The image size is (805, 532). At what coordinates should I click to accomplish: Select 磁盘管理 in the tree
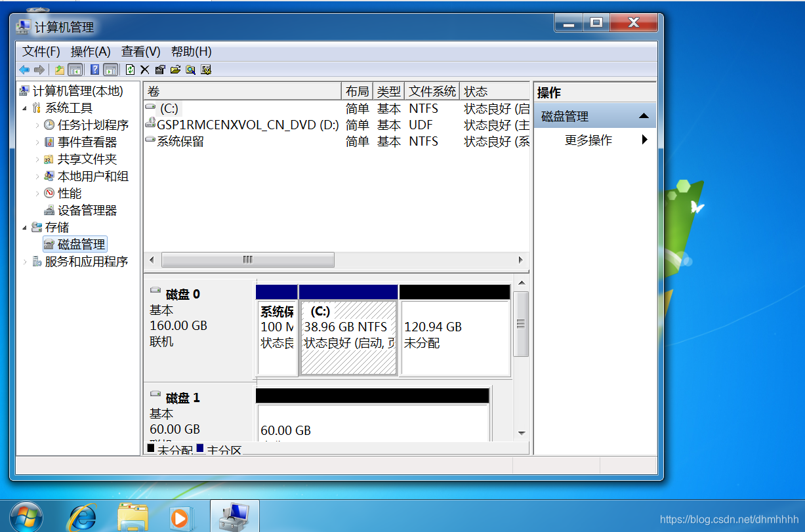(x=81, y=245)
